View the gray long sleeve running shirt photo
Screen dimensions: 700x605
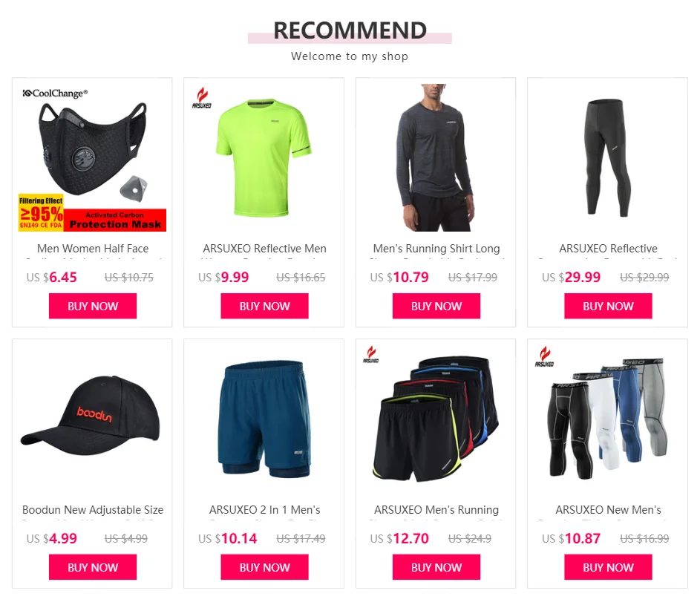pos(436,157)
